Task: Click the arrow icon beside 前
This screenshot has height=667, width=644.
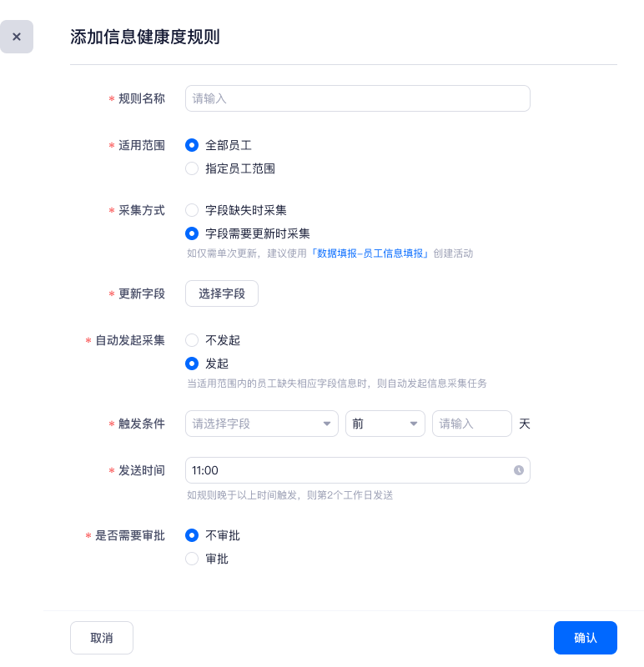Action: [413, 424]
